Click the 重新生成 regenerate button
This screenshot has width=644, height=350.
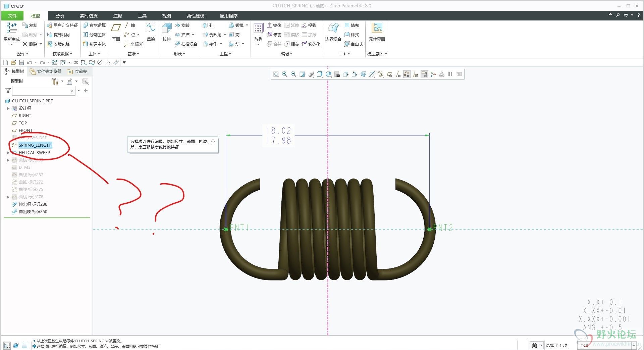[11, 34]
